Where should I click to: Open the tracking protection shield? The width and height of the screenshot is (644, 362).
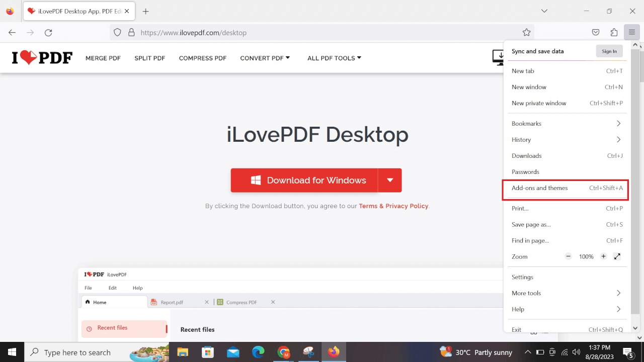pos(117,33)
